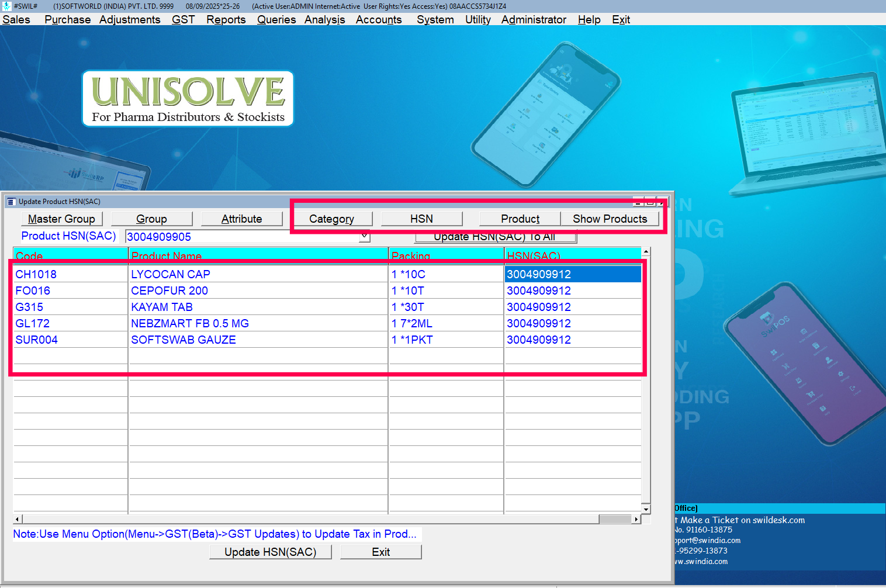Click the Exit button in dialog
The height and width of the screenshot is (588, 886).
pyautogui.click(x=380, y=552)
